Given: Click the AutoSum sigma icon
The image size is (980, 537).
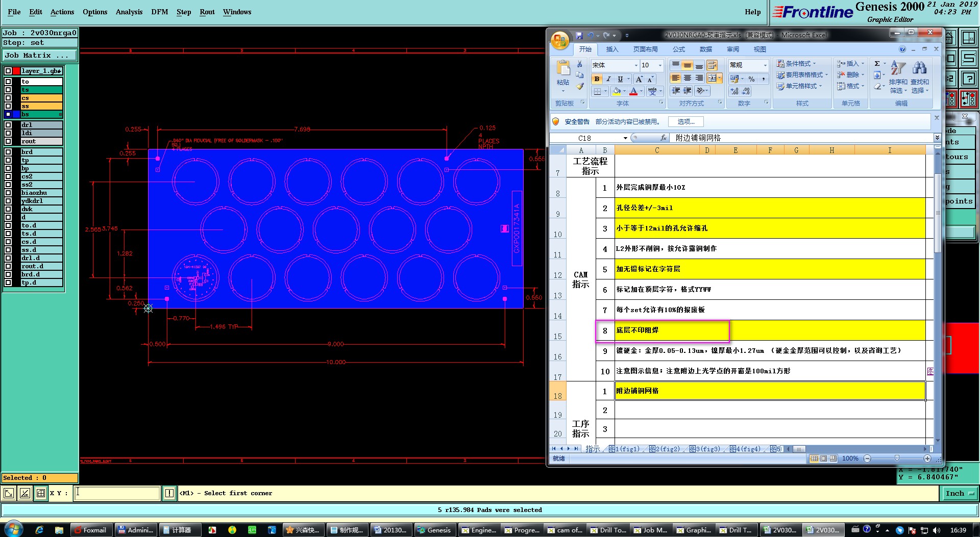Looking at the screenshot, I should tap(877, 64).
